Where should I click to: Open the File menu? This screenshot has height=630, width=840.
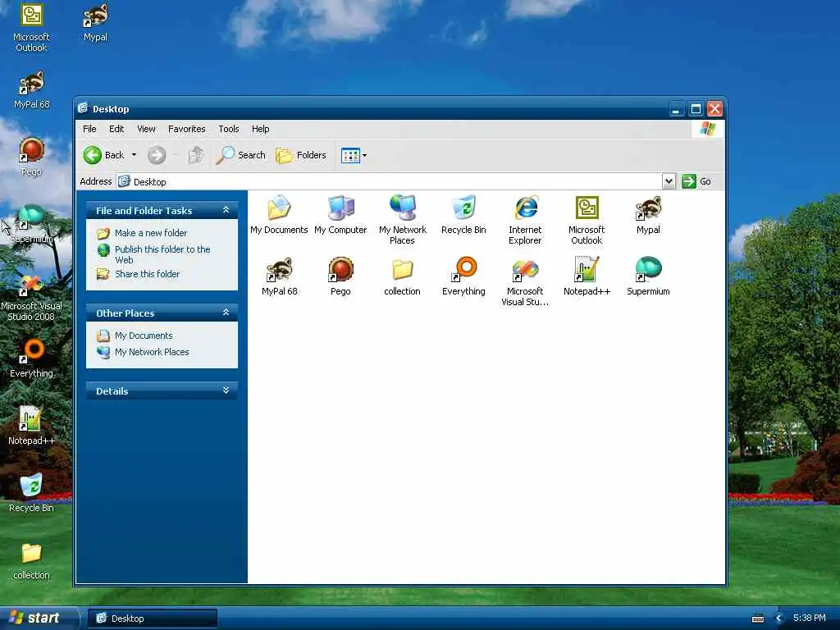tap(89, 129)
